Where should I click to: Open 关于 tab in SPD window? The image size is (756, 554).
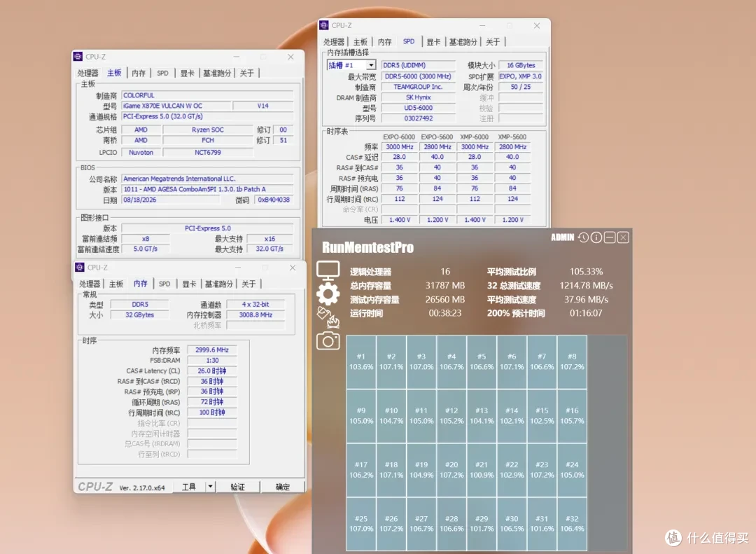tap(493, 42)
